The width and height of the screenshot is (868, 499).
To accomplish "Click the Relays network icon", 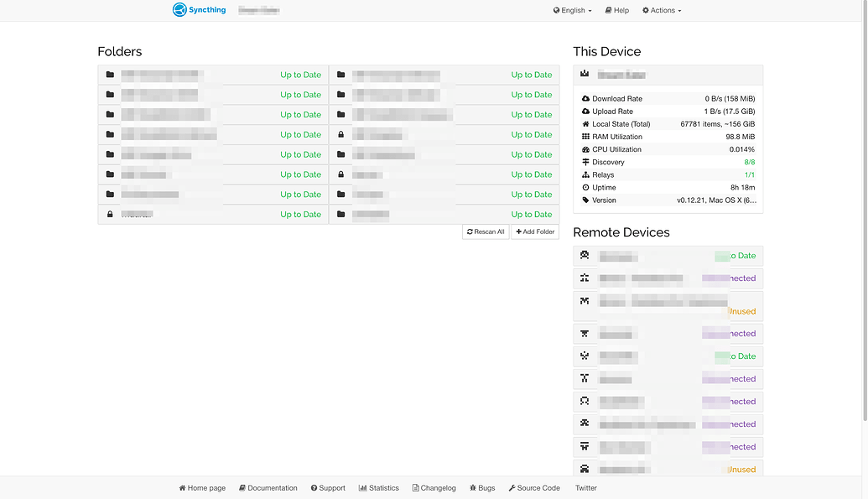I will (585, 174).
